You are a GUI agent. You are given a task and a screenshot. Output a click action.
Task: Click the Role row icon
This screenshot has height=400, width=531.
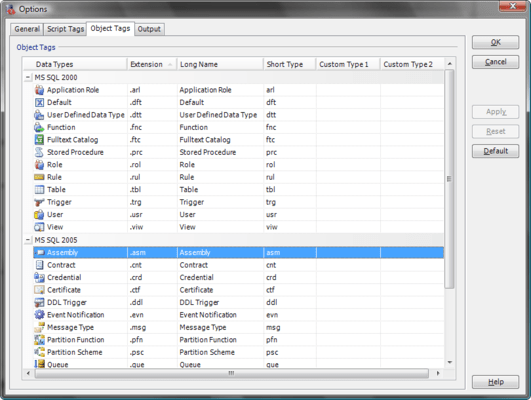click(x=39, y=165)
